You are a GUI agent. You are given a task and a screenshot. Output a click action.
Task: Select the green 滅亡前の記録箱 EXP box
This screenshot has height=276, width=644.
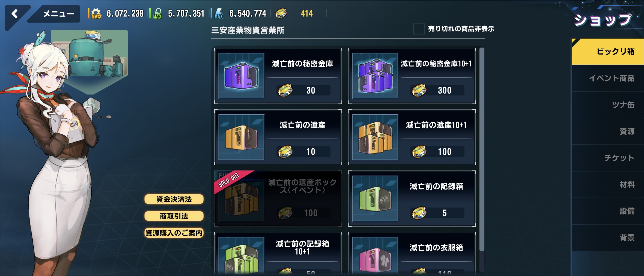[x=375, y=198]
